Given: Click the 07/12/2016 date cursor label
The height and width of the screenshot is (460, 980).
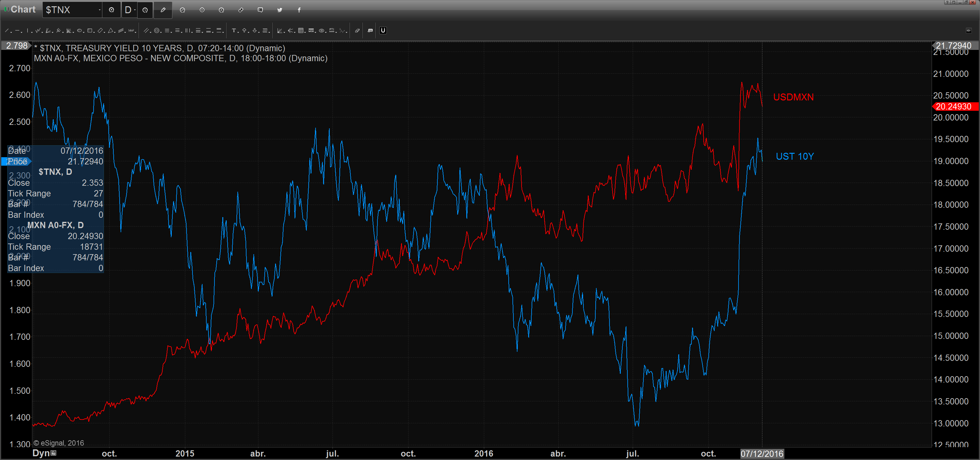Looking at the screenshot, I should [x=762, y=453].
